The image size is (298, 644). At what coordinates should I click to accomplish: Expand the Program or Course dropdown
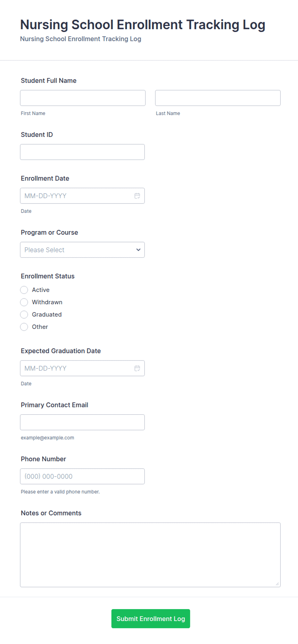[x=82, y=250]
